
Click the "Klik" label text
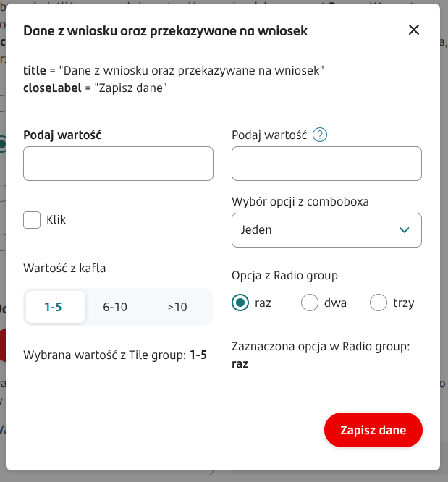pos(56,219)
